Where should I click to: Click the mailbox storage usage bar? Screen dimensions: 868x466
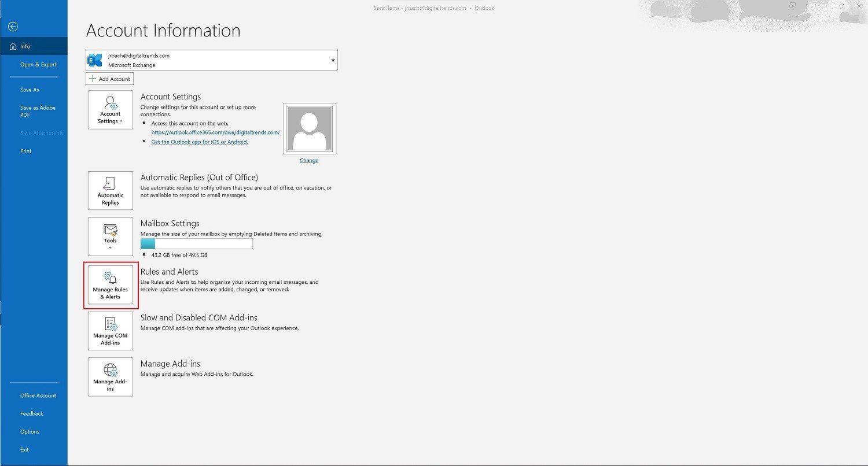(x=197, y=244)
